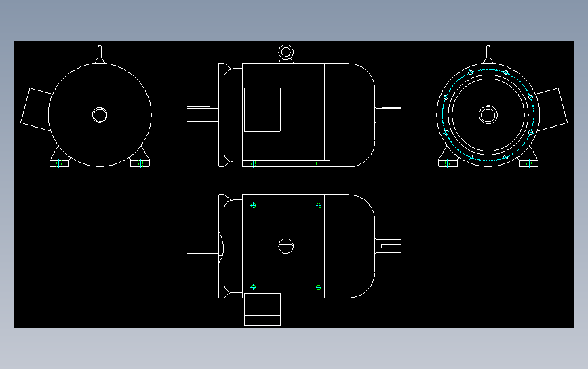Click the green foot-hole marker at plan view upper left
Image resolution: width=588 pixels, height=369 pixels.
253,205
